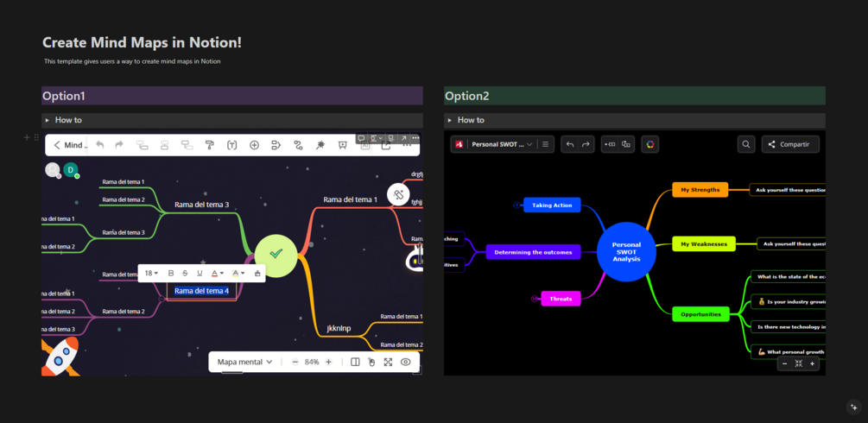
Task: Toggle the split panel view icon
Action: point(355,362)
